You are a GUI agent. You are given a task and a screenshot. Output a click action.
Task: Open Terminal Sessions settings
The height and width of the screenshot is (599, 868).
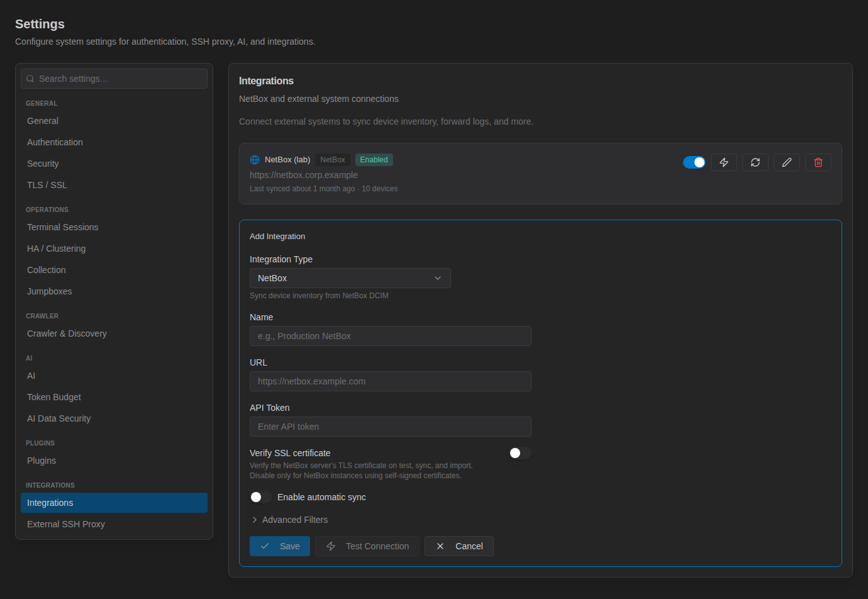tap(114, 227)
